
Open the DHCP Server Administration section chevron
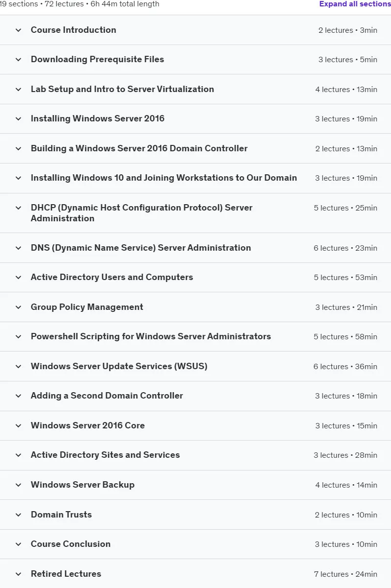(x=19, y=208)
